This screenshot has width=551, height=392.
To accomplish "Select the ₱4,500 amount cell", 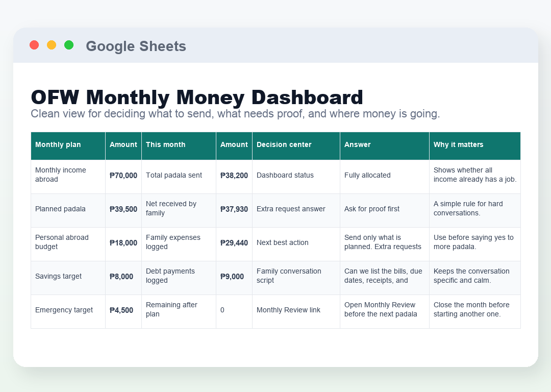I will pyautogui.click(x=123, y=312).
